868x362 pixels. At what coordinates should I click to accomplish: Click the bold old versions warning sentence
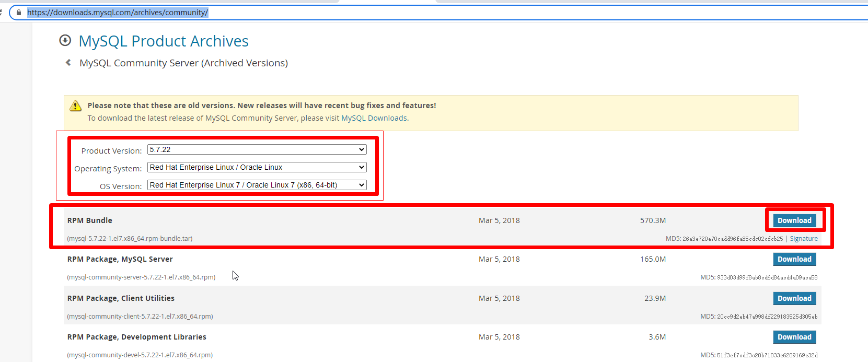point(262,106)
